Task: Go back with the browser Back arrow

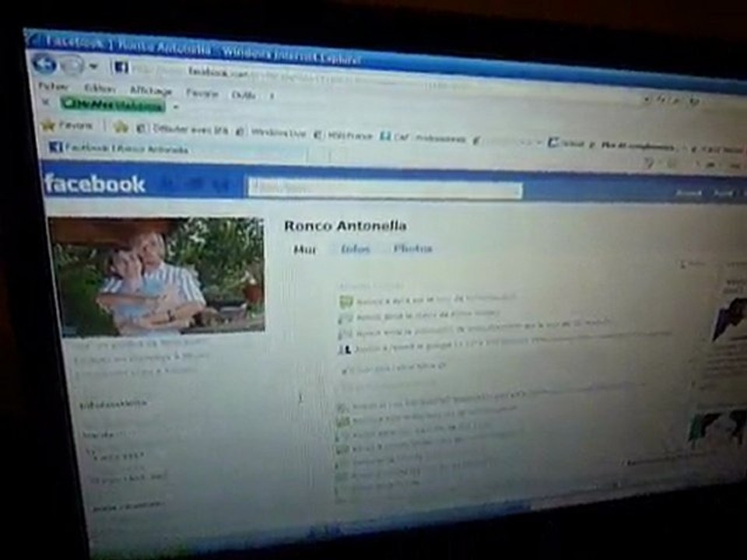Action: [44, 64]
